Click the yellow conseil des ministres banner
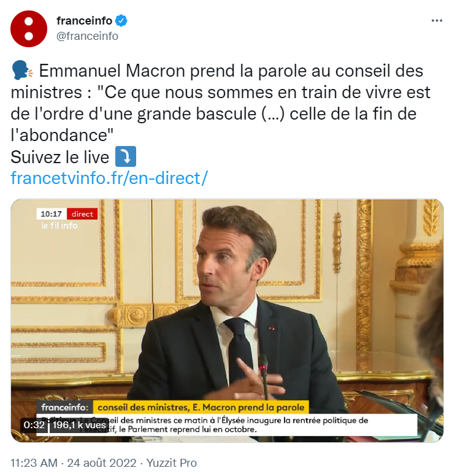 (x=201, y=407)
